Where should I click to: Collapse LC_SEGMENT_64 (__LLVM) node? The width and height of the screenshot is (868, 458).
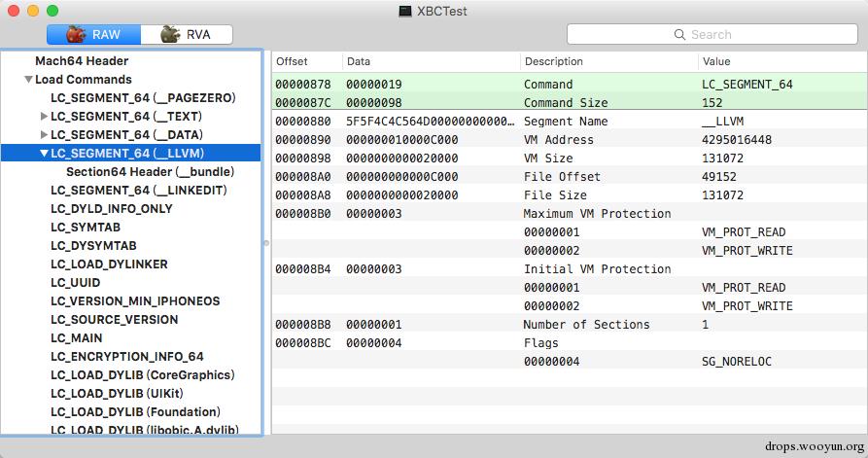pos(44,154)
